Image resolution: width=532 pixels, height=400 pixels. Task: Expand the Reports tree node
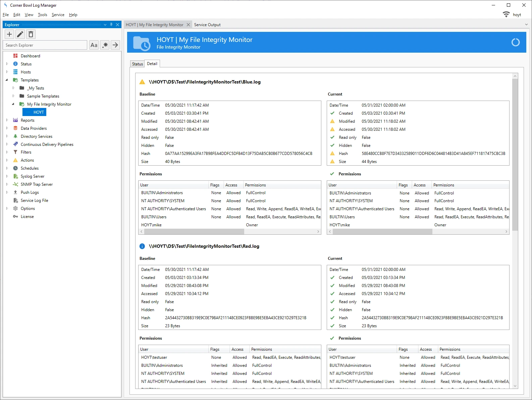point(7,120)
